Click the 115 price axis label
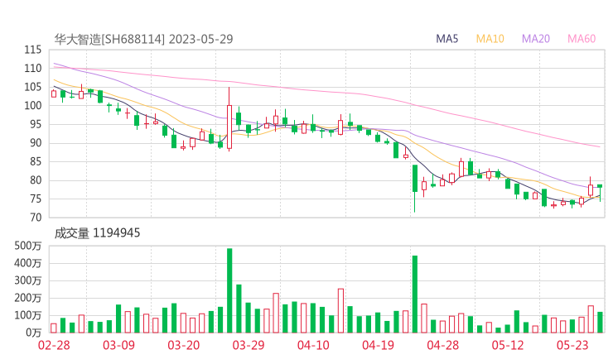Image resolution: width=613 pixels, height=364 pixels. (33, 50)
